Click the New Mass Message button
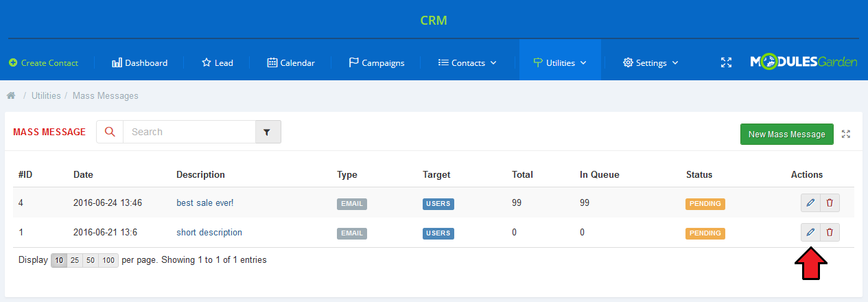Viewport: 868px width, 302px height. click(787, 134)
